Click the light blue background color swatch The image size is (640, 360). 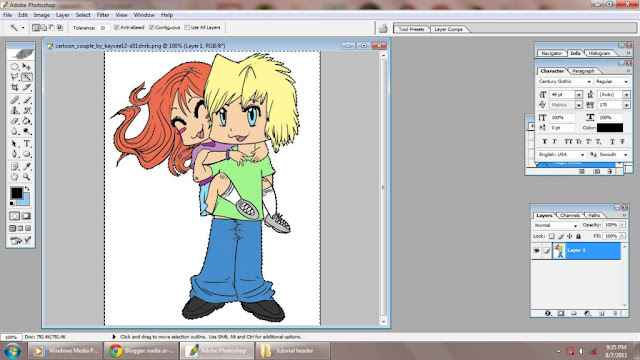[25, 200]
